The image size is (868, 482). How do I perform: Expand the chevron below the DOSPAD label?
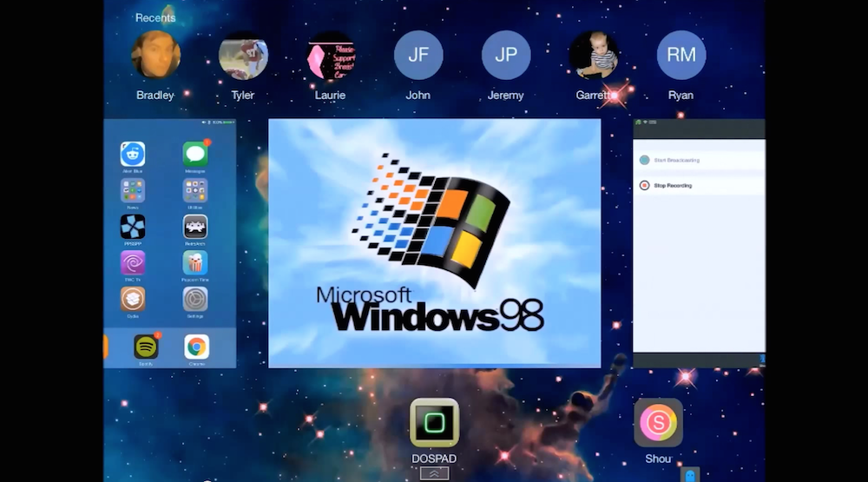coord(434,473)
